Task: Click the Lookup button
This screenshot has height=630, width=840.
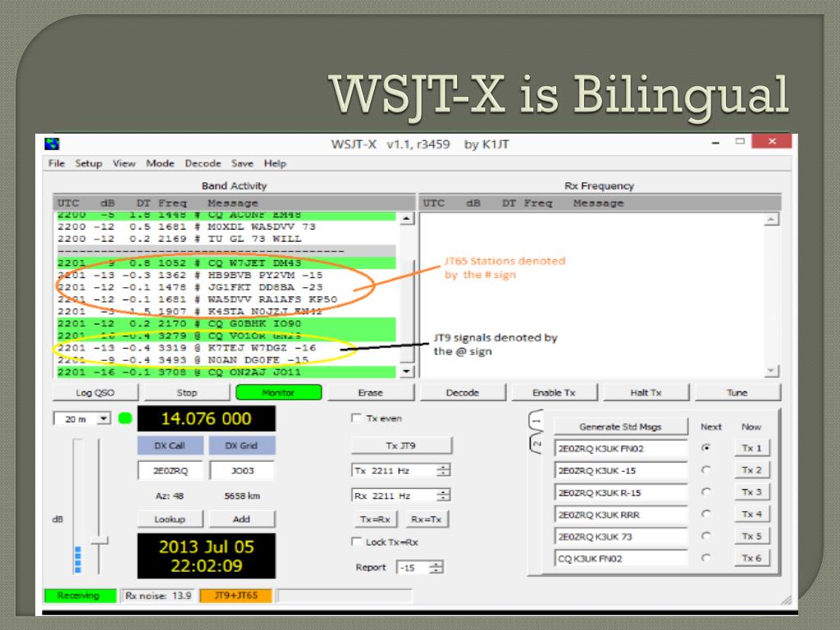Action: click(170, 519)
